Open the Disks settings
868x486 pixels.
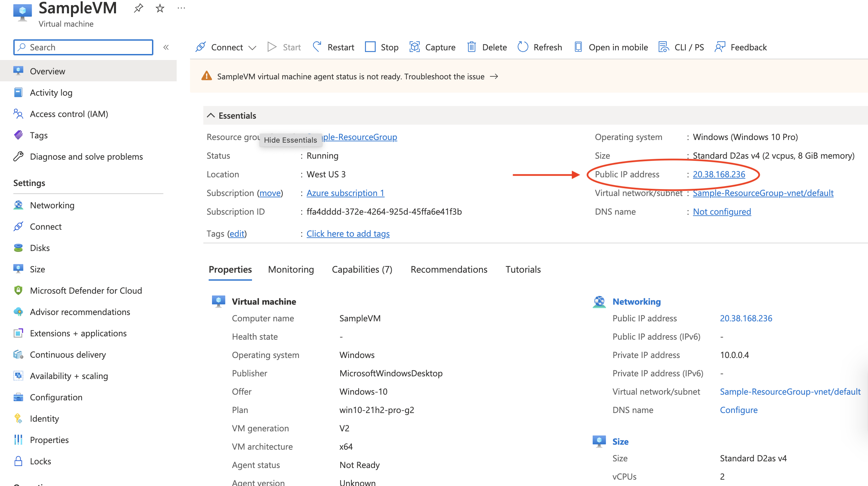[x=40, y=248]
